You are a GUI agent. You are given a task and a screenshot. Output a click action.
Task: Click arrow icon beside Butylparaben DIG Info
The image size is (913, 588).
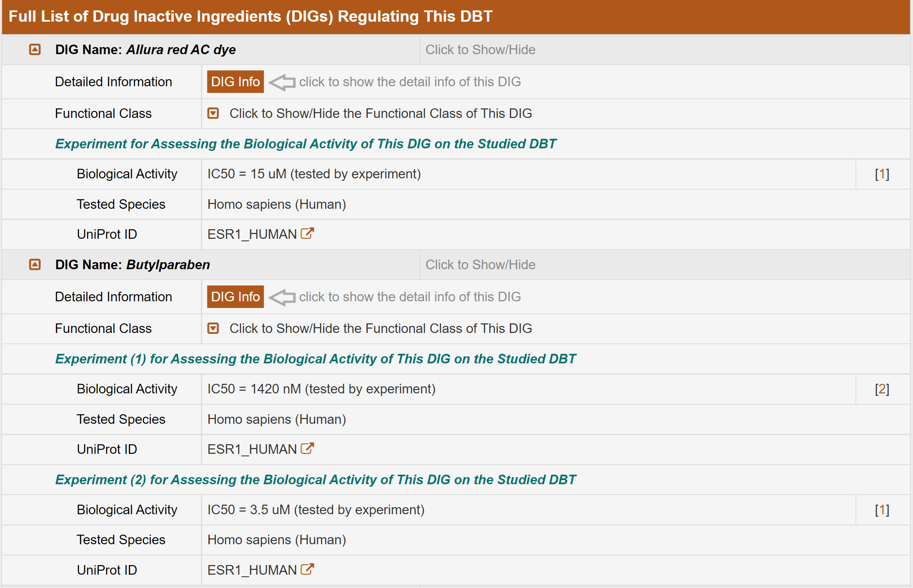[x=282, y=297]
